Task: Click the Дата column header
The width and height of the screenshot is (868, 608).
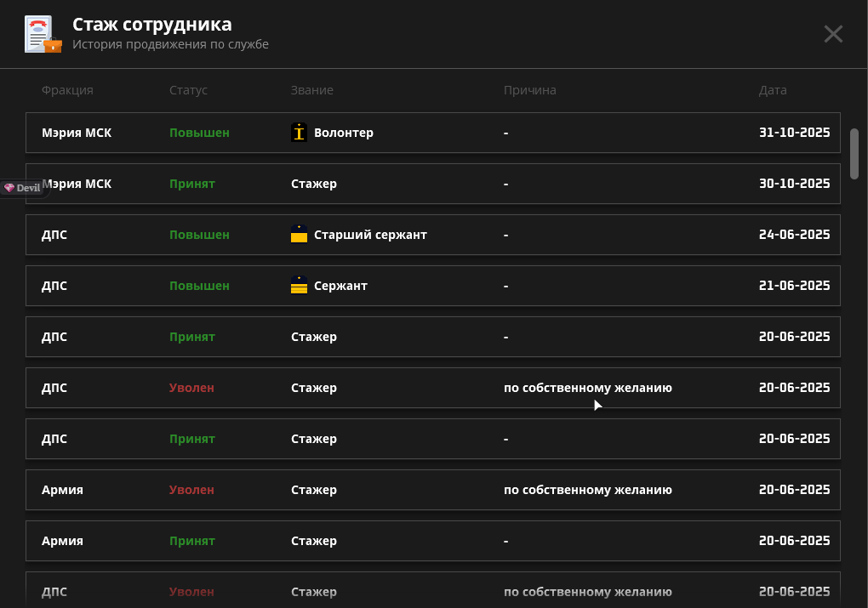Action: 773,90
